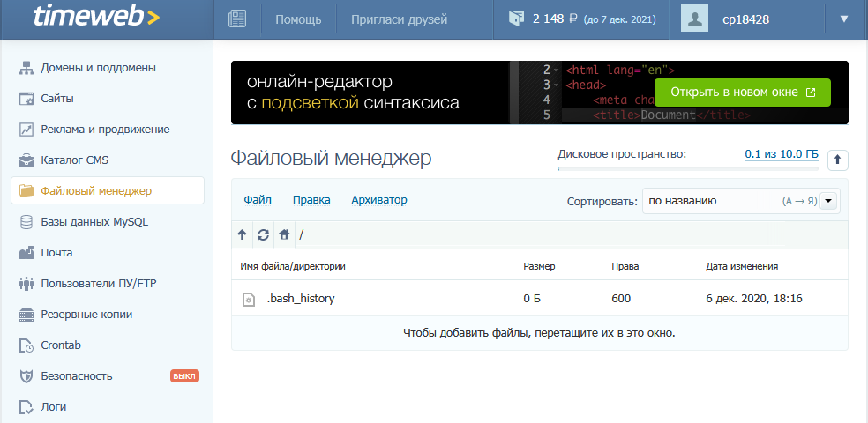This screenshot has width=868, height=423.
Task: Open Сайты section
Action: click(x=57, y=99)
